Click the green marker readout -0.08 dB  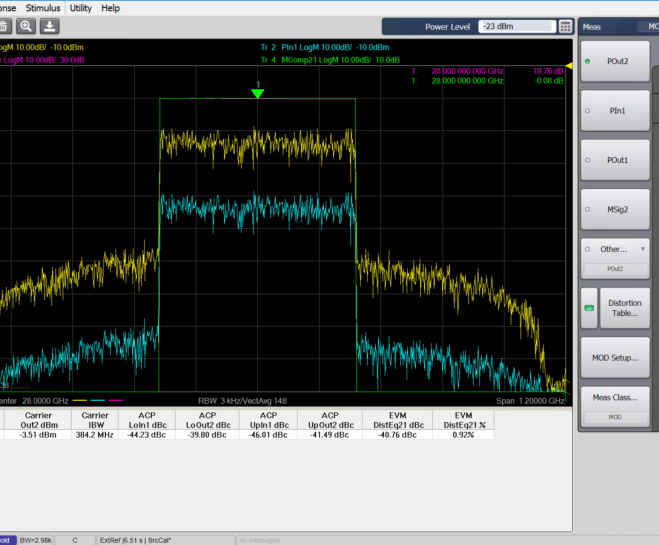[x=549, y=81]
